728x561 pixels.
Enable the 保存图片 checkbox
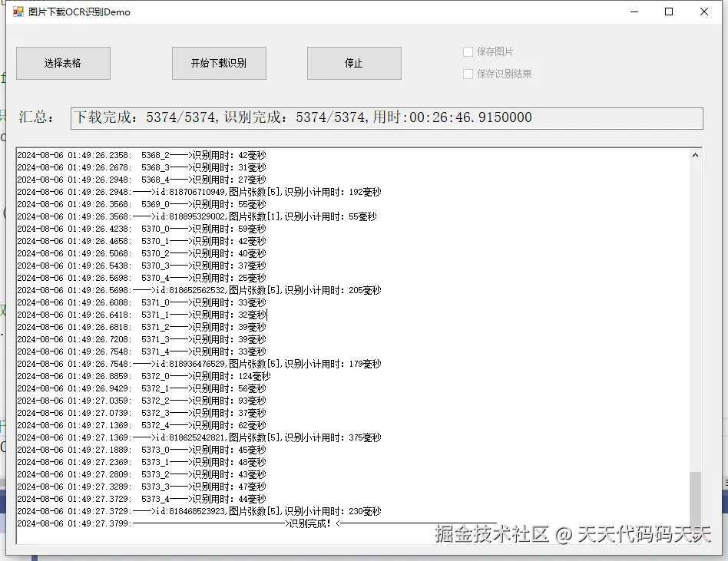[x=468, y=51]
